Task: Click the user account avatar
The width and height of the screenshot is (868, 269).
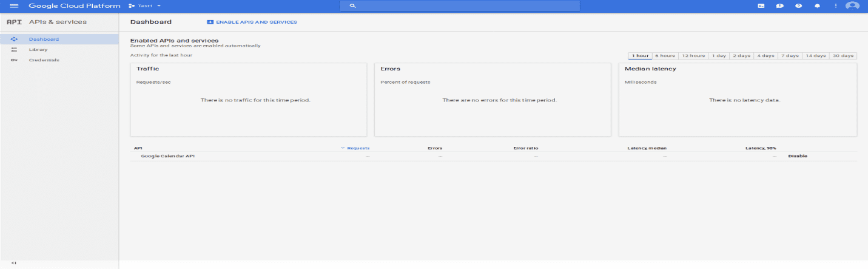Action: 852,5
